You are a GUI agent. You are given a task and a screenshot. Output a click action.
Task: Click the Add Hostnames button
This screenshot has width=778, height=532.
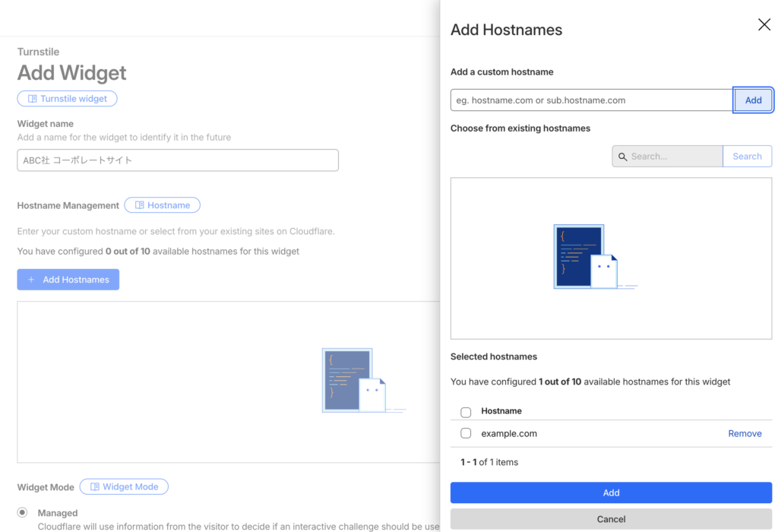coord(68,280)
